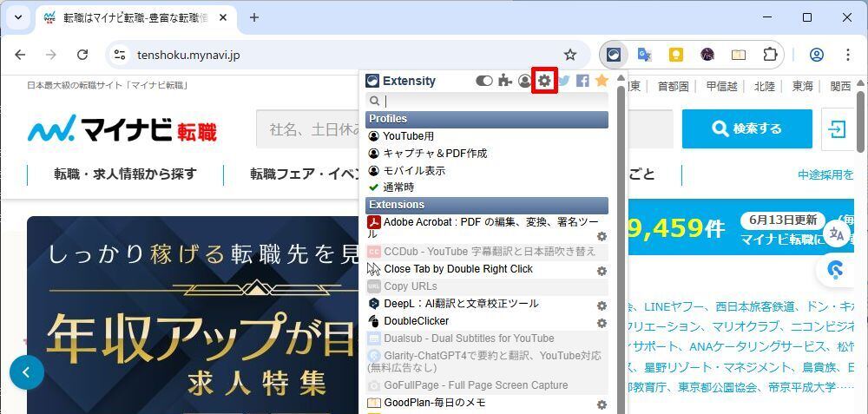Open Chrome extensions puzzle menu

click(x=770, y=54)
